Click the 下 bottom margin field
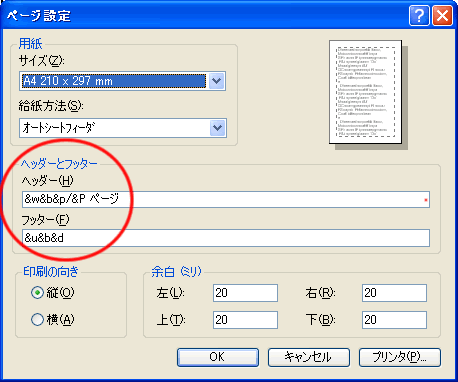The image size is (458, 382). coord(394,320)
